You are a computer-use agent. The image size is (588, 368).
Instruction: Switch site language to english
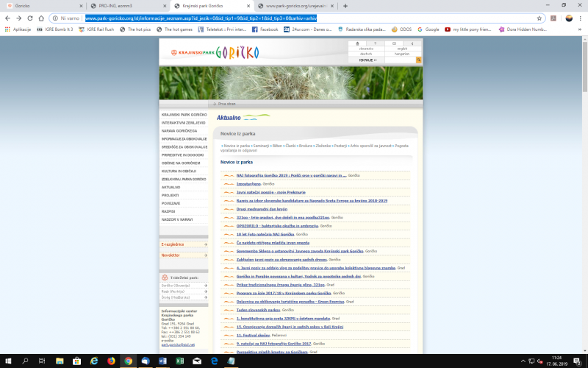402,49
